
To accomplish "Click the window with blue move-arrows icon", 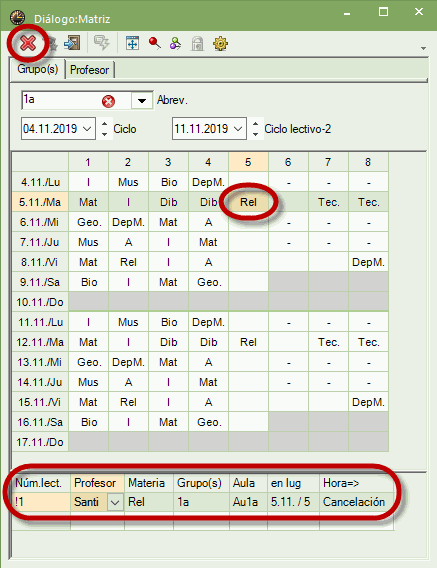I will tap(132, 43).
